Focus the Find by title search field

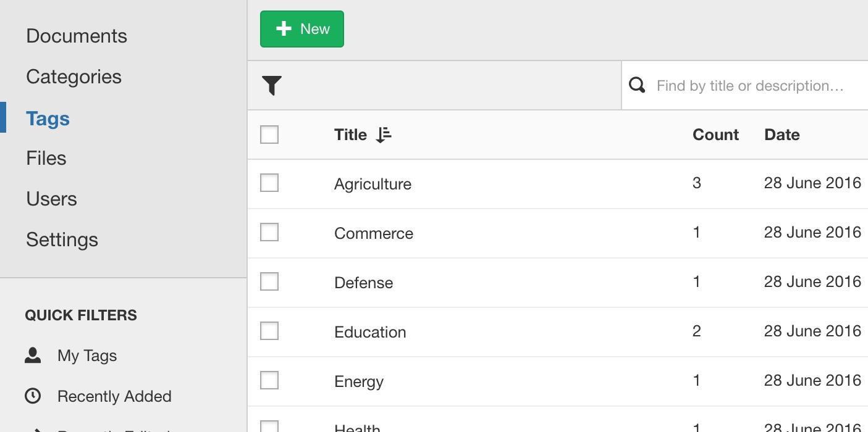pyautogui.click(x=750, y=85)
